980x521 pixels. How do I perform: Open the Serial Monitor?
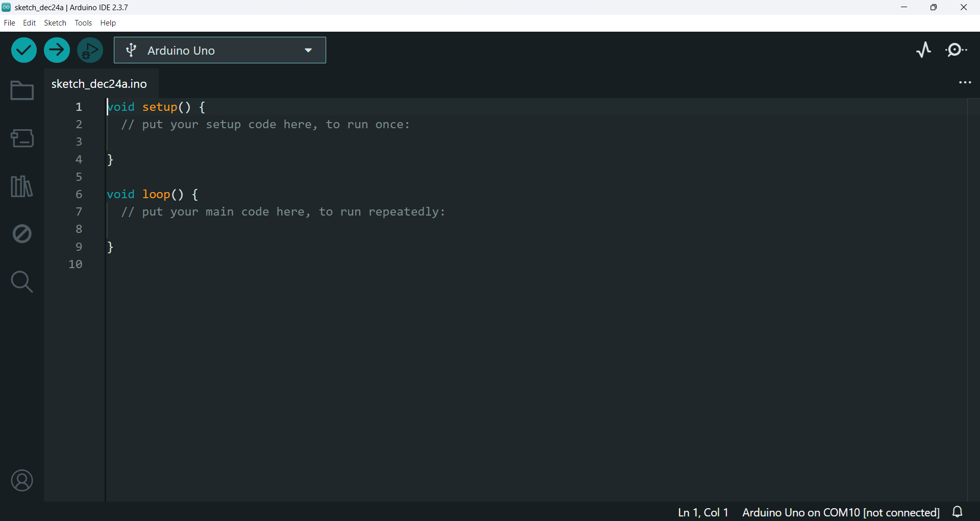(957, 50)
